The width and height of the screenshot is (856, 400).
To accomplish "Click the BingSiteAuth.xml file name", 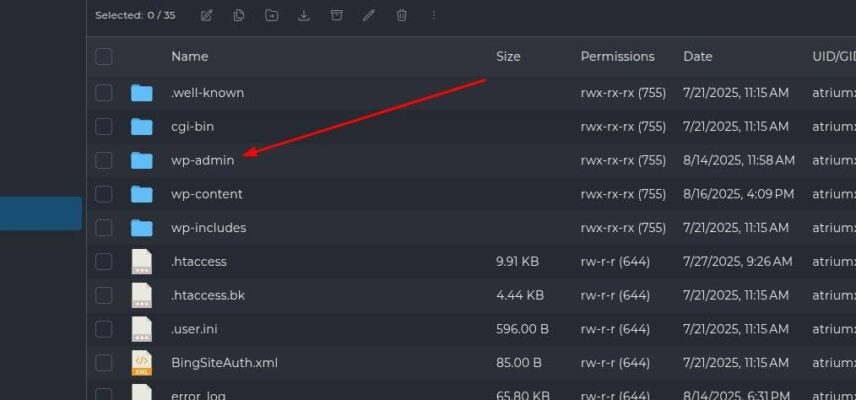I will 224,362.
